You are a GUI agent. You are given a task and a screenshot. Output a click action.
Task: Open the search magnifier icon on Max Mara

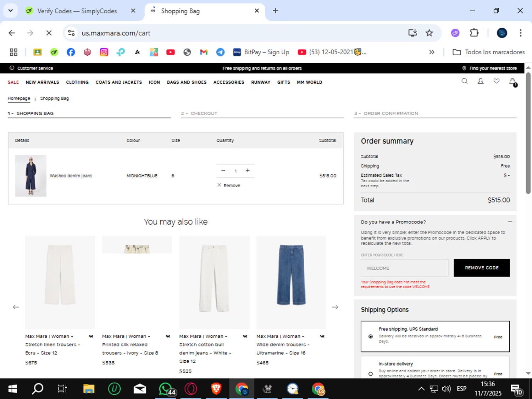pos(464,81)
